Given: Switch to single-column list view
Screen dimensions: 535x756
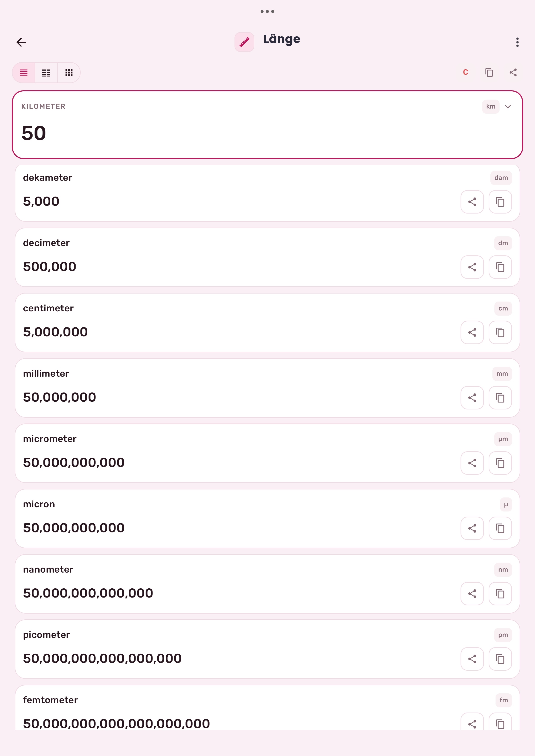Looking at the screenshot, I should 24,72.
